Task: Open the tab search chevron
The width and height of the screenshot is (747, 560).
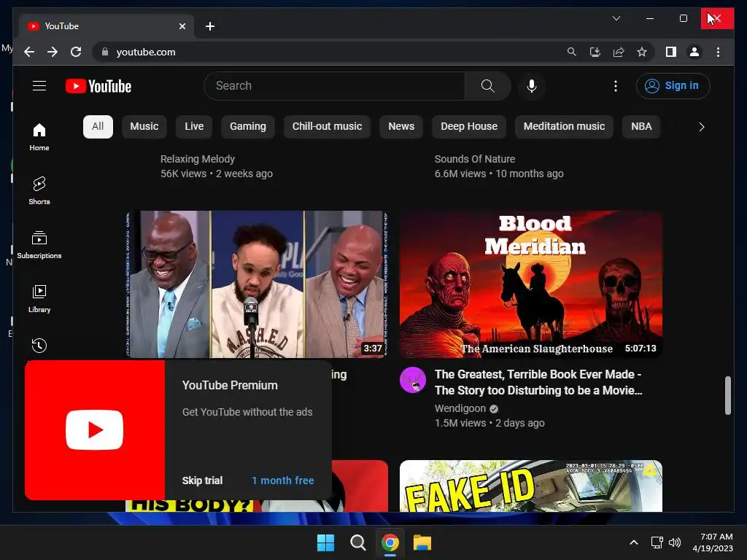Action: pyautogui.click(x=616, y=18)
